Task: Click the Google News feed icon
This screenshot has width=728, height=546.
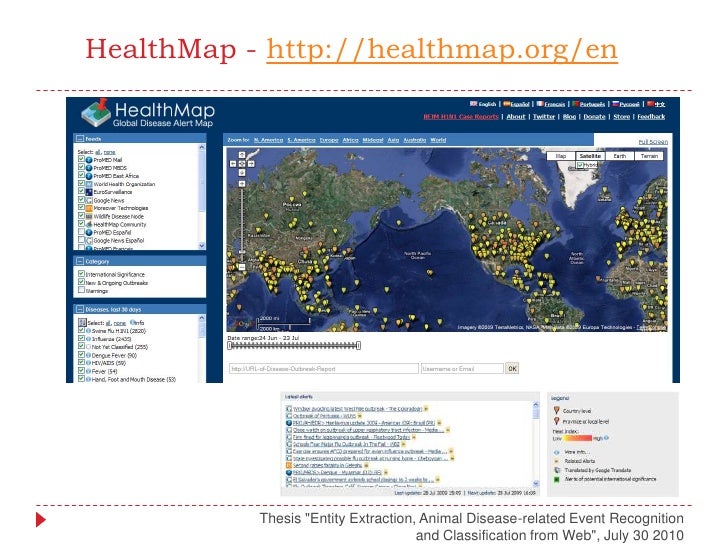Action: tap(89, 201)
